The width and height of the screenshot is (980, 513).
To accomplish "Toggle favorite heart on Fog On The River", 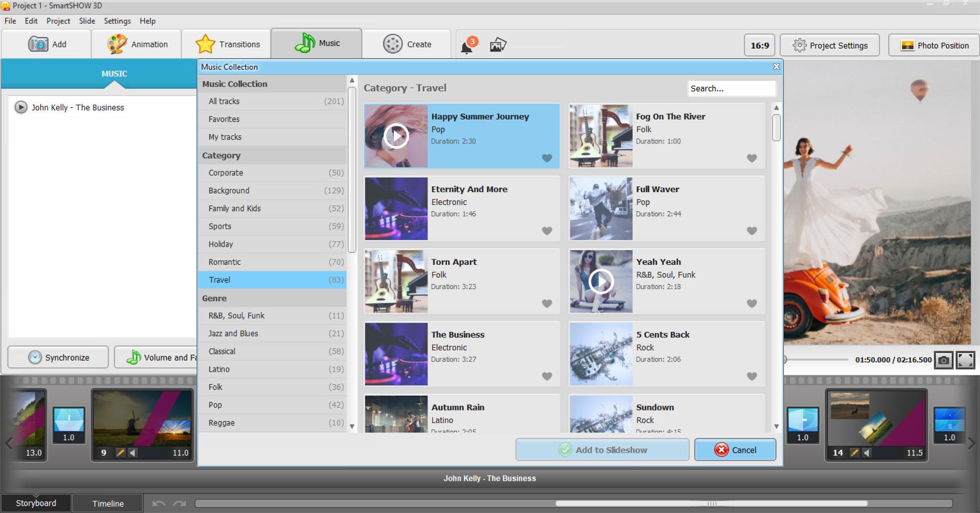I will pos(752,158).
